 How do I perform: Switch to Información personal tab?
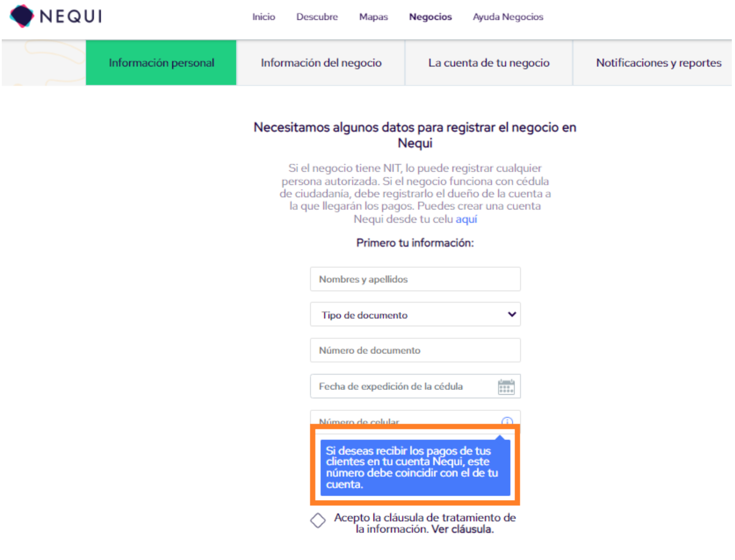click(x=161, y=62)
